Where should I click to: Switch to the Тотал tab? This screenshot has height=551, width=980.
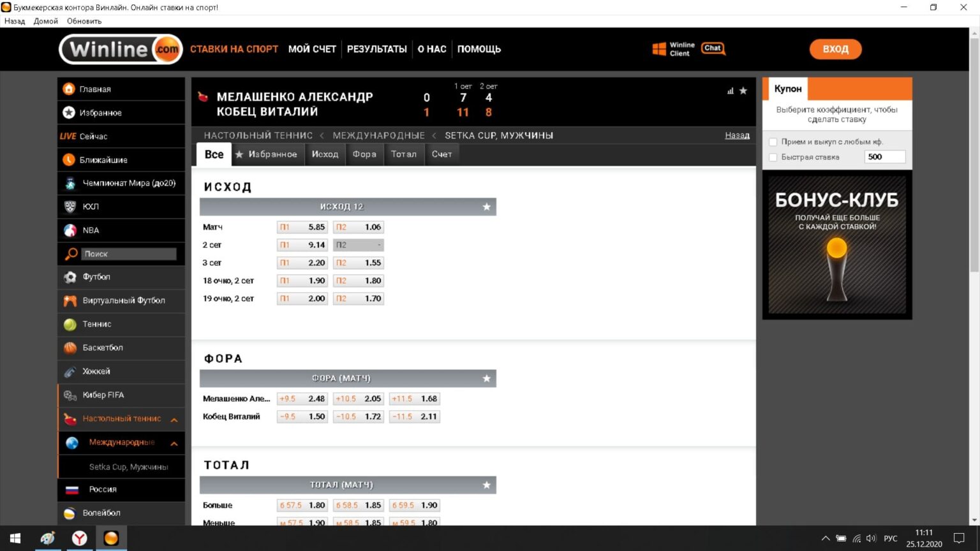click(x=404, y=154)
